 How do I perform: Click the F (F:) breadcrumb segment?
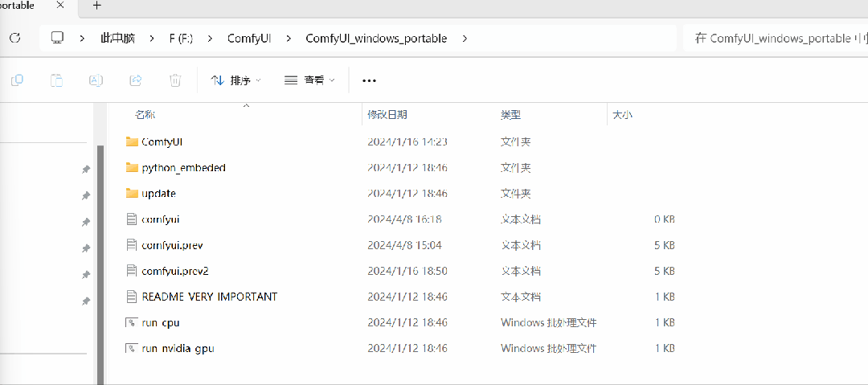pos(181,39)
